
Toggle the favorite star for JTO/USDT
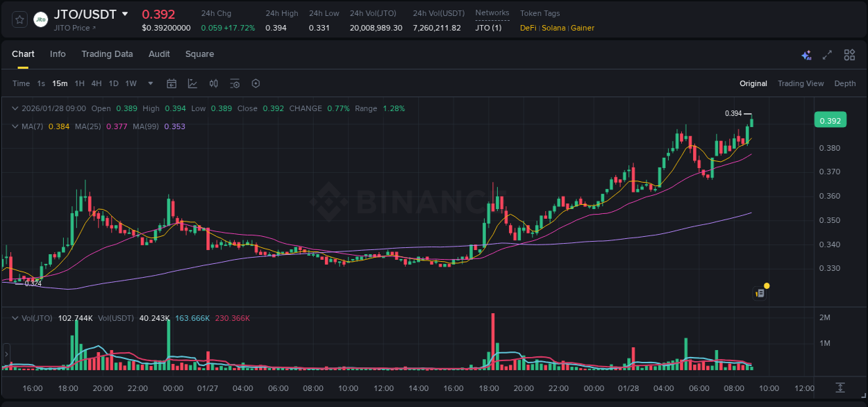(19, 19)
